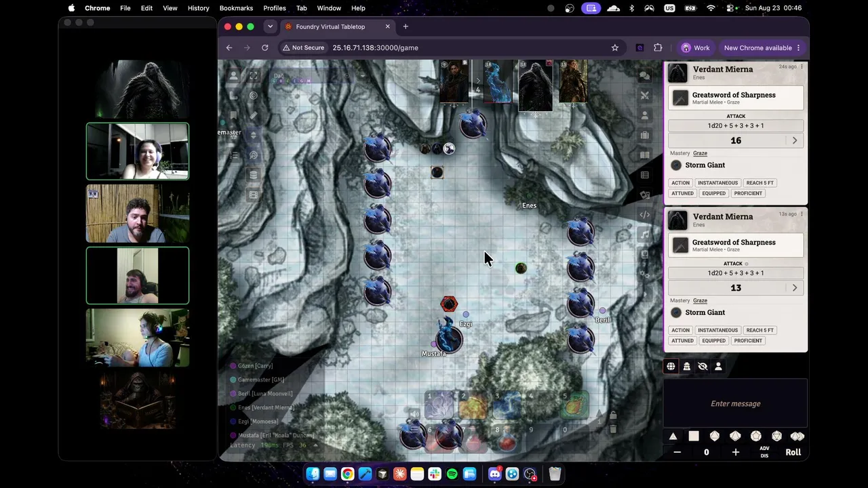Focus the Enter message chat box
The height and width of the screenshot is (488, 868).
(x=736, y=404)
